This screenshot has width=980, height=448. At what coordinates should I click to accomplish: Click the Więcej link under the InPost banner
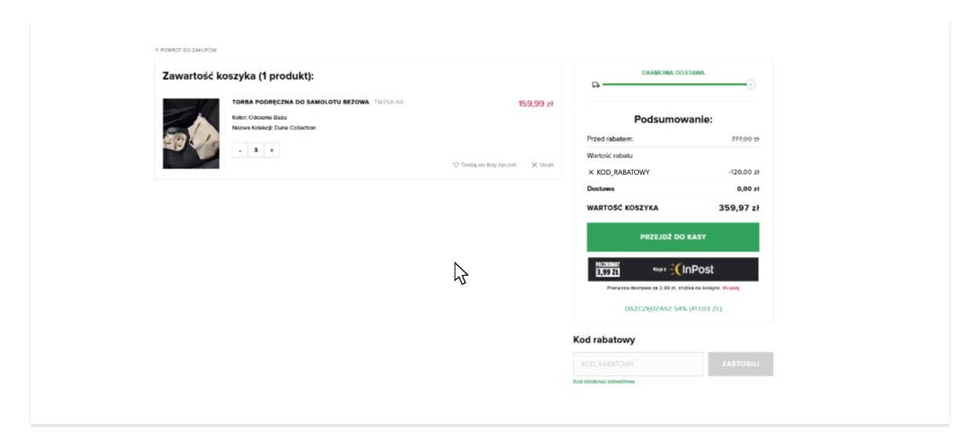pos(731,287)
